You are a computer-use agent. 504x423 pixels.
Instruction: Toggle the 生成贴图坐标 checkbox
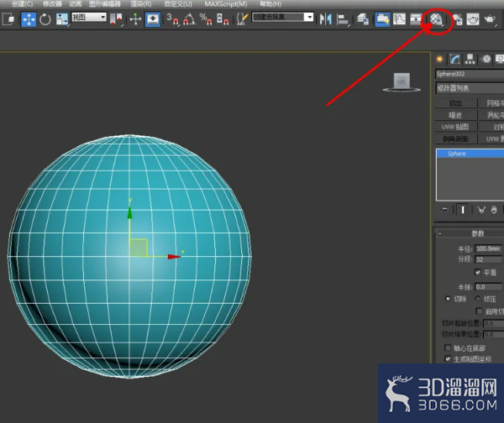(448, 358)
